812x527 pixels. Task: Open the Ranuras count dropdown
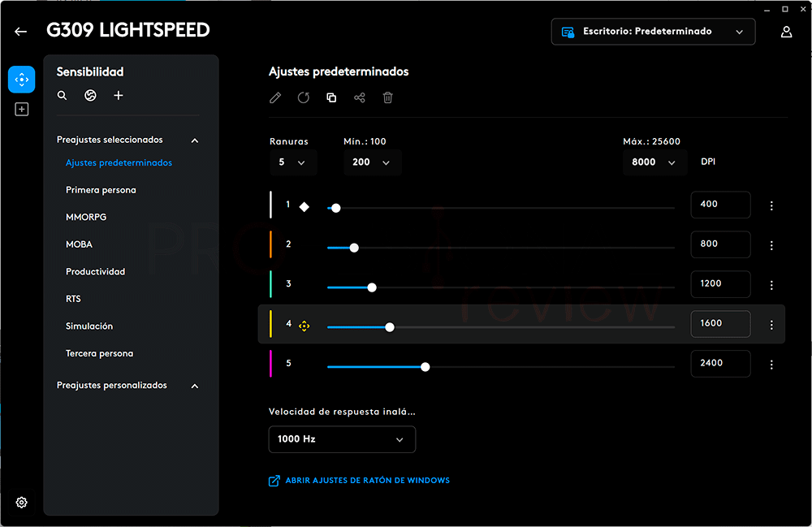pyautogui.click(x=293, y=162)
